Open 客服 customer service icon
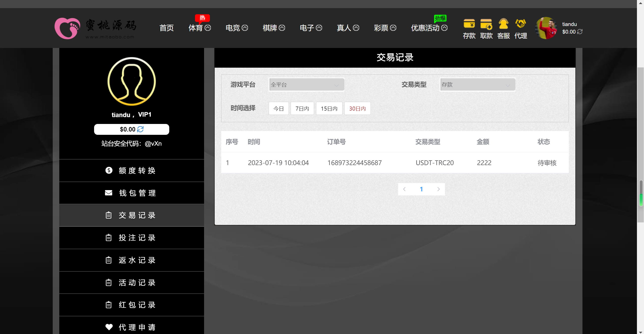This screenshot has height=334, width=644. point(503,24)
